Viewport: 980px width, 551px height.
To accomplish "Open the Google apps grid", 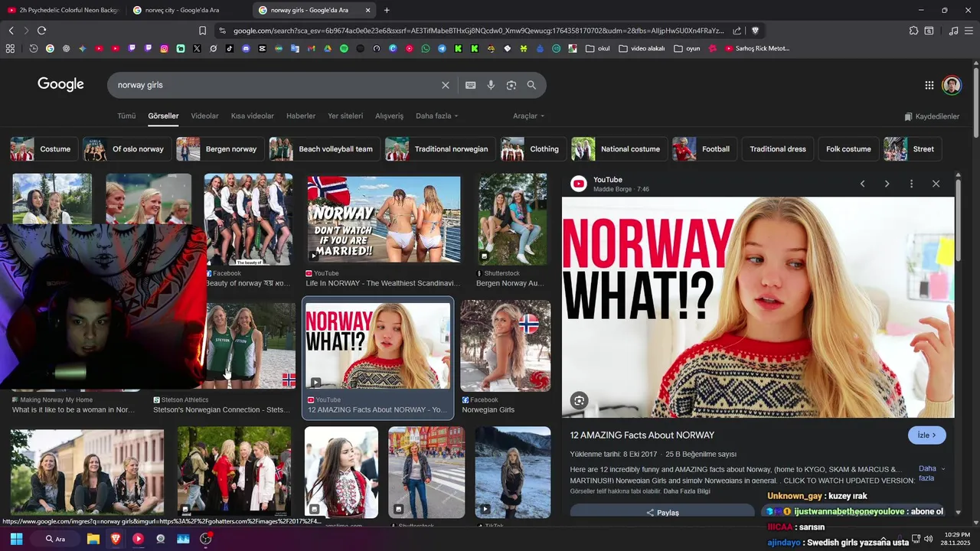I will [929, 85].
